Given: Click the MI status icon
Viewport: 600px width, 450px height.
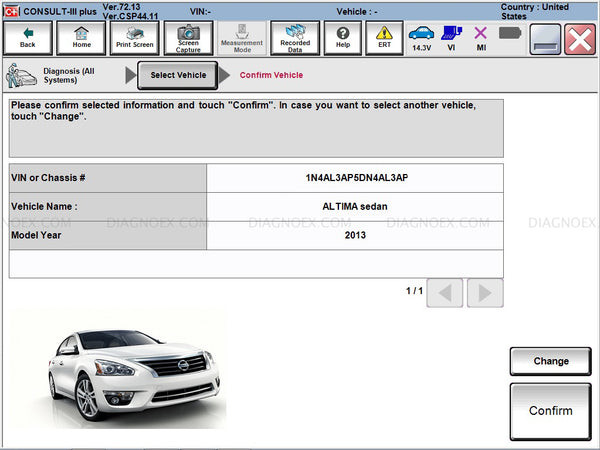Looking at the screenshot, I should tap(480, 38).
